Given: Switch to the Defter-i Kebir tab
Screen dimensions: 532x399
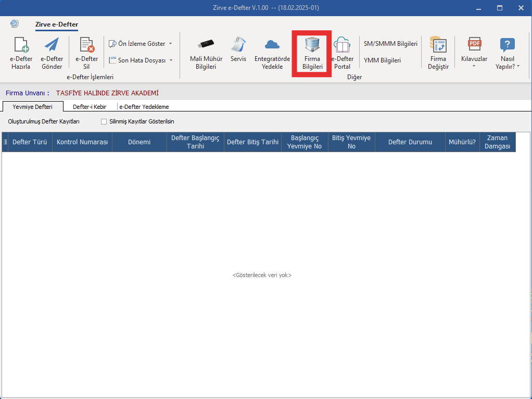Looking at the screenshot, I should point(90,107).
